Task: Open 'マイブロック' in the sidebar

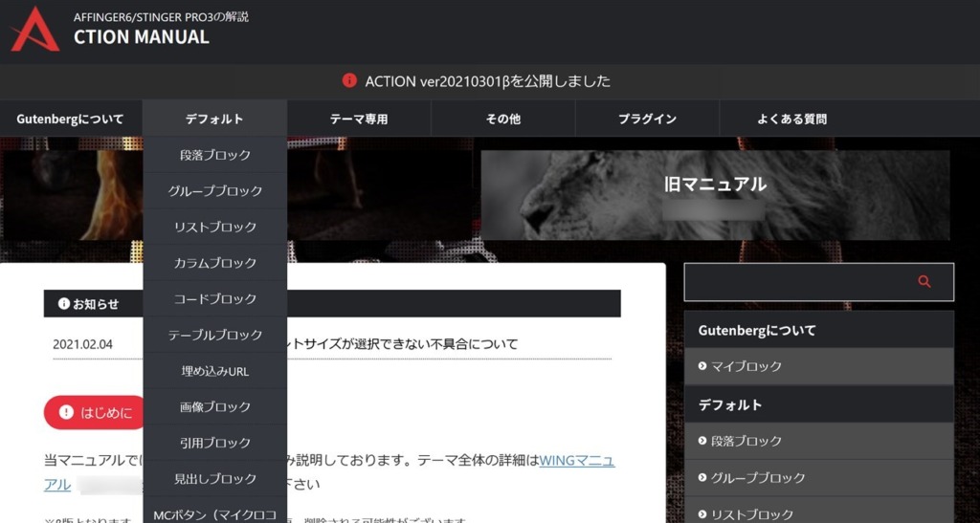Action: point(819,366)
